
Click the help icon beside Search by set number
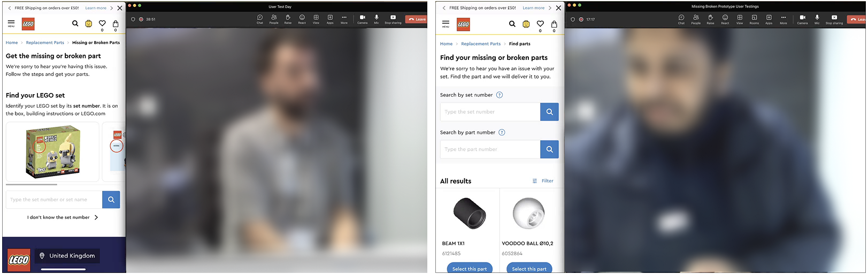(500, 95)
